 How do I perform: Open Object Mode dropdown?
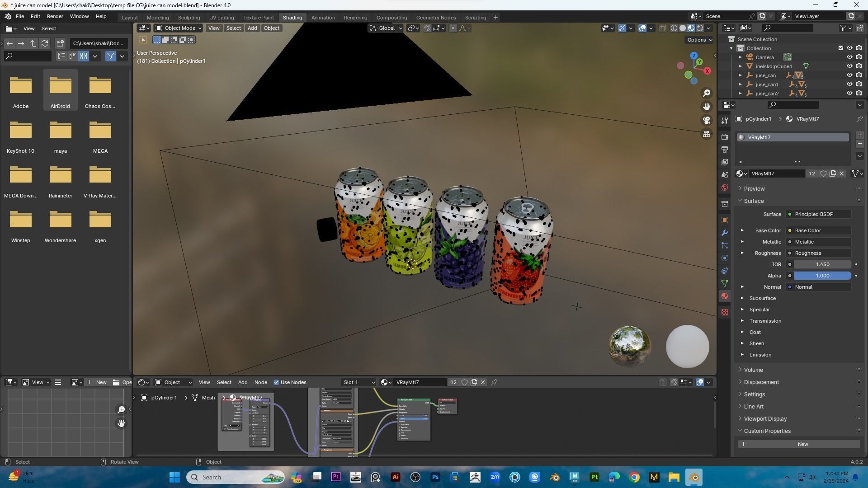[179, 28]
